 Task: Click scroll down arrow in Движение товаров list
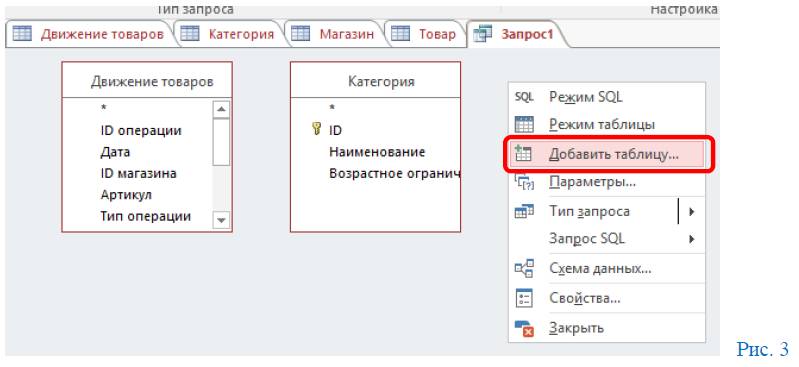(x=221, y=220)
